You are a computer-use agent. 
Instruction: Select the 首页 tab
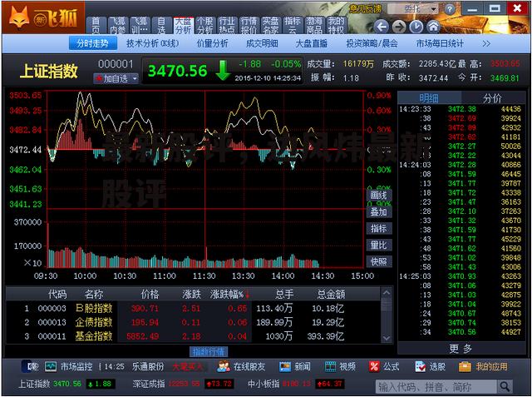coord(96,26)
